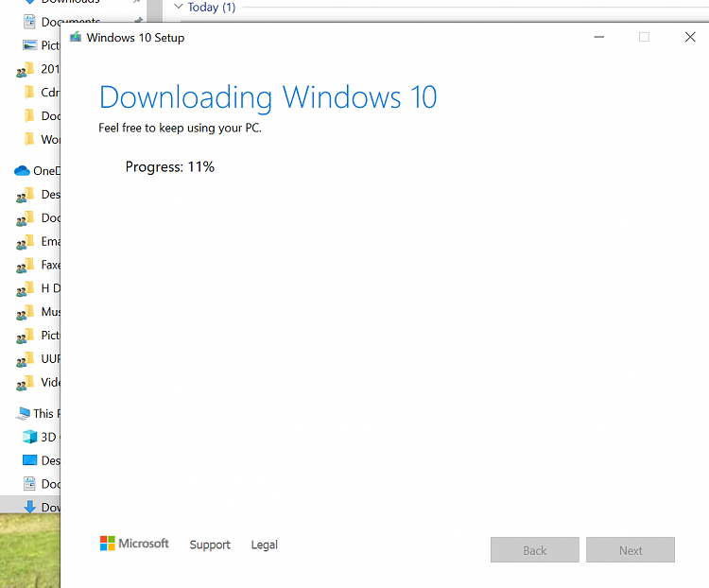
Task: Click 'Feel free to keep using your PC.' text
Action: 180,128
